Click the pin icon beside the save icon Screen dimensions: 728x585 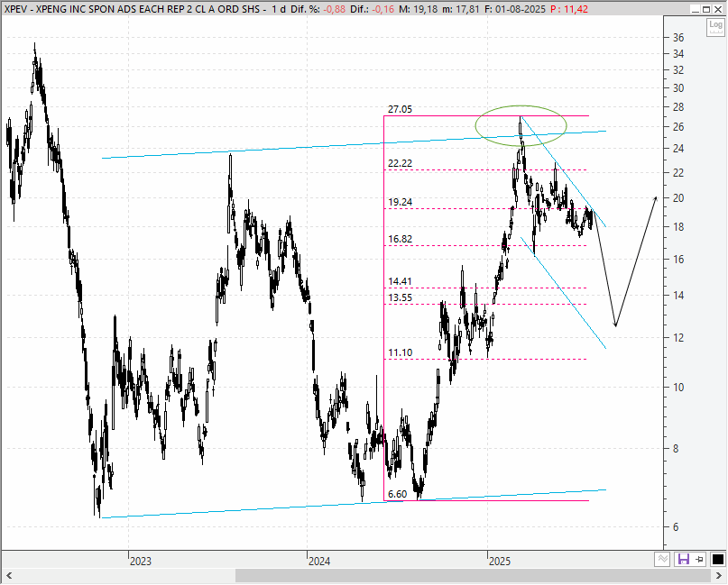pos(700,559)
